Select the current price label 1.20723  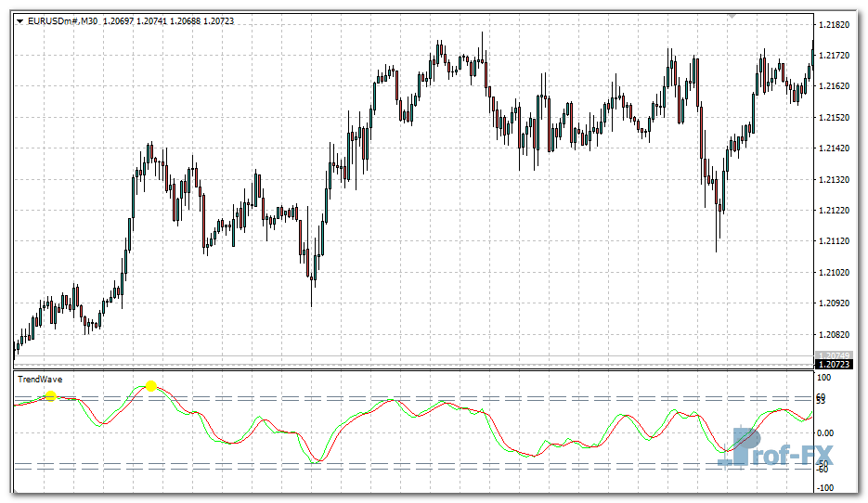coord(833,364)
